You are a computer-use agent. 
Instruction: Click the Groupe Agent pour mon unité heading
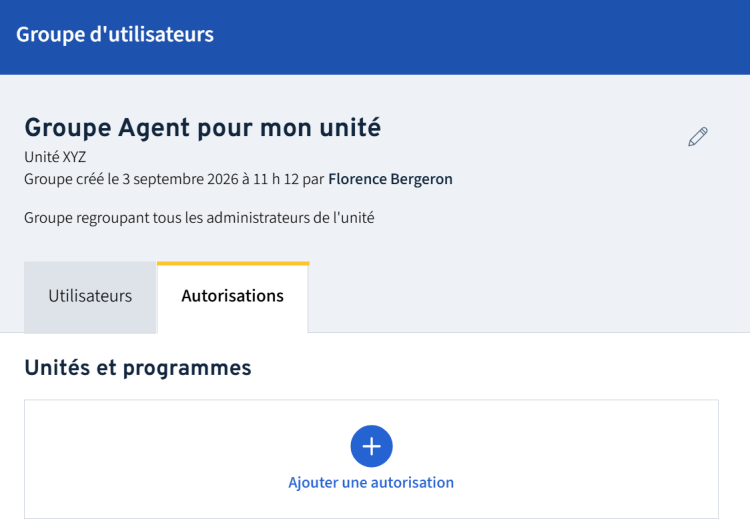click(x=203, y=128)
